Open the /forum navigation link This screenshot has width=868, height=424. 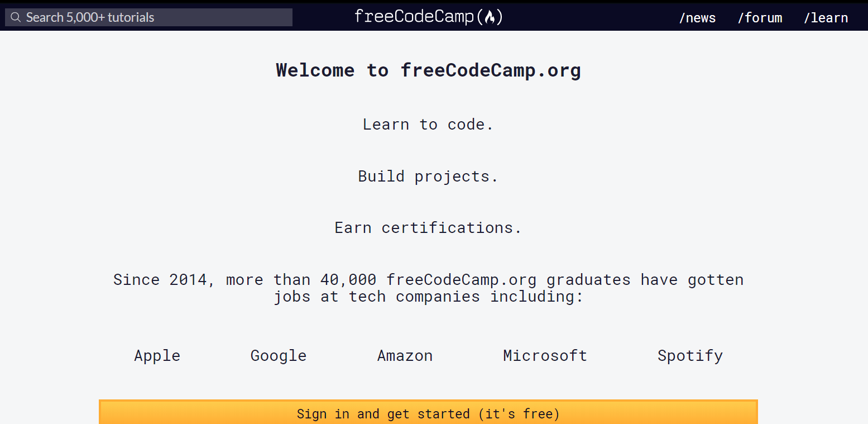760,18
